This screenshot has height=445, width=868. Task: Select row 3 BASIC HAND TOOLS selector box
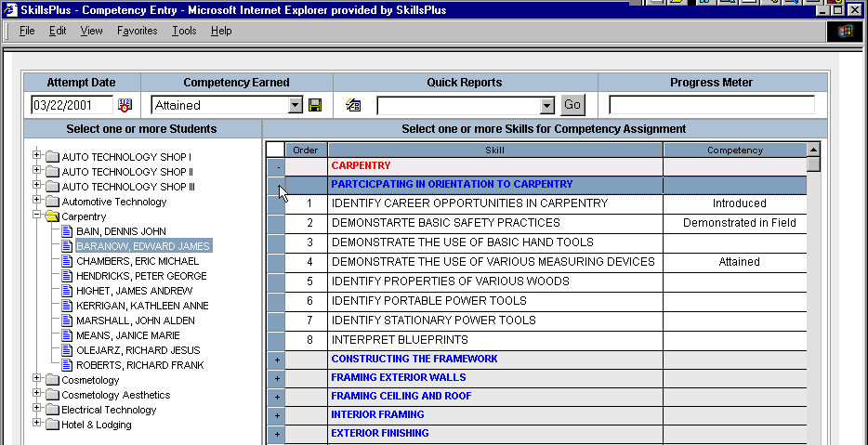(x=276, y=242)
